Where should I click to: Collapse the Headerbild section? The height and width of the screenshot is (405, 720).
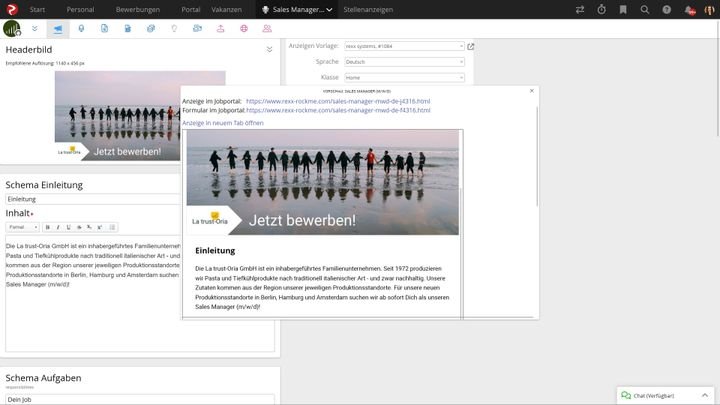[x=269, y=49]
